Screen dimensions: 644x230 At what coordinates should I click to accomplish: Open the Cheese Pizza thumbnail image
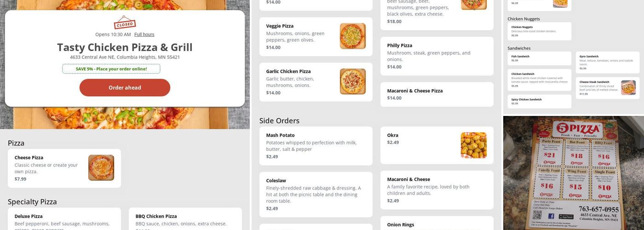click(x=101, y=167)
